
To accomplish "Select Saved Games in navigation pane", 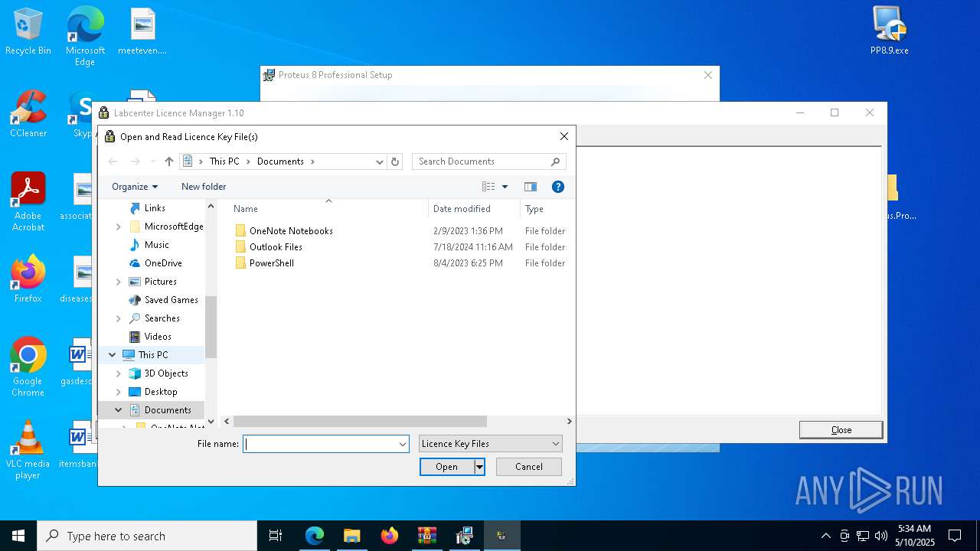I will tap(171, 300).
